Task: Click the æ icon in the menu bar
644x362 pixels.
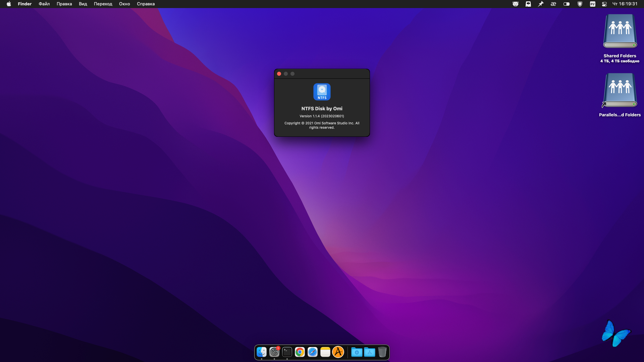Action: (553, 4)
